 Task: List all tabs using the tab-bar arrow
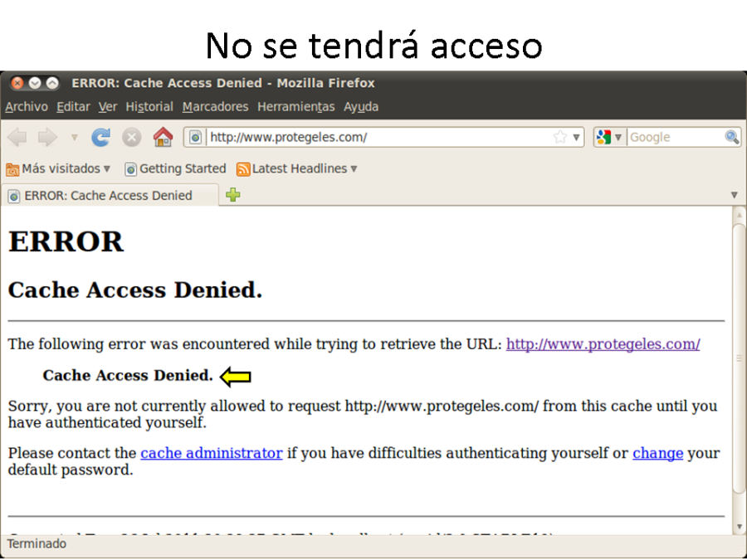click(734, 195)
